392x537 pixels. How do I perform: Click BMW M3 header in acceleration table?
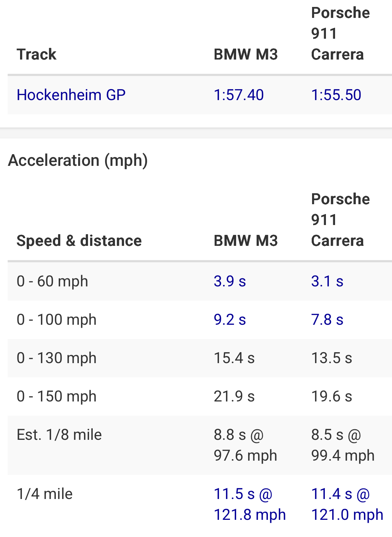(x=246, y=241)
